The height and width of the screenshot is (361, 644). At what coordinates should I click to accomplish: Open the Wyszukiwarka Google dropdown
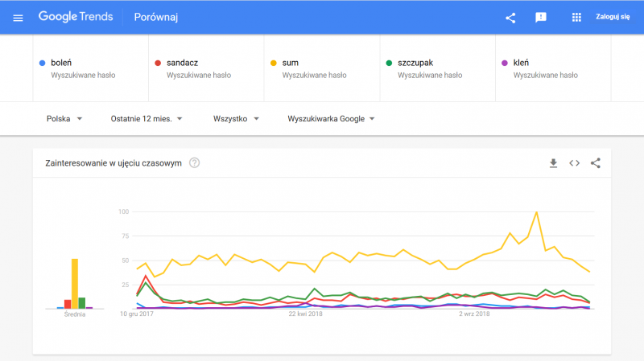pyautogui.click(x=332, y=119)
